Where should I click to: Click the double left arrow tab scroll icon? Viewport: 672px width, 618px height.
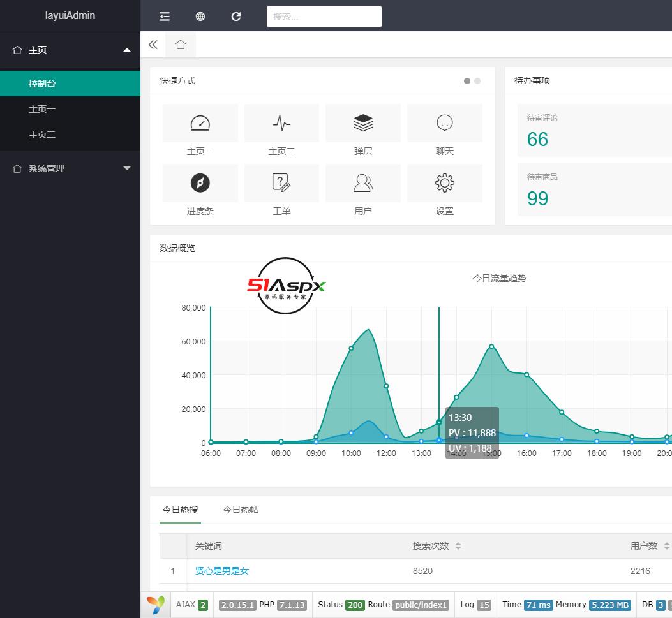pos(153,45)
